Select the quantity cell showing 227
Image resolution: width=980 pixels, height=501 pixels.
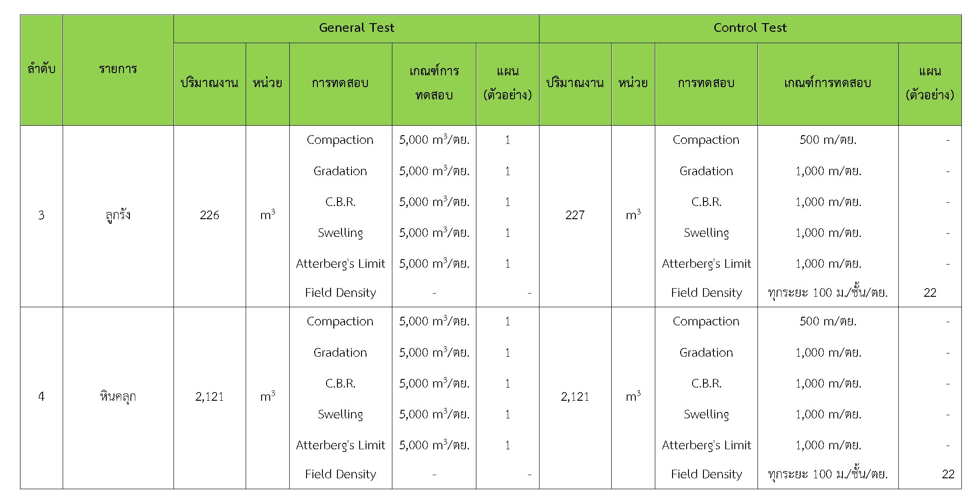coord(575,215)
